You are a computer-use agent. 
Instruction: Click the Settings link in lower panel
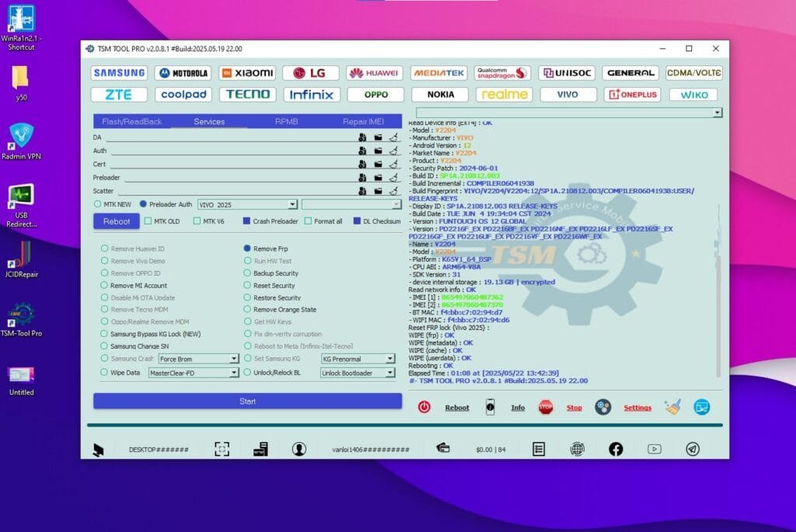pos(637,407)
